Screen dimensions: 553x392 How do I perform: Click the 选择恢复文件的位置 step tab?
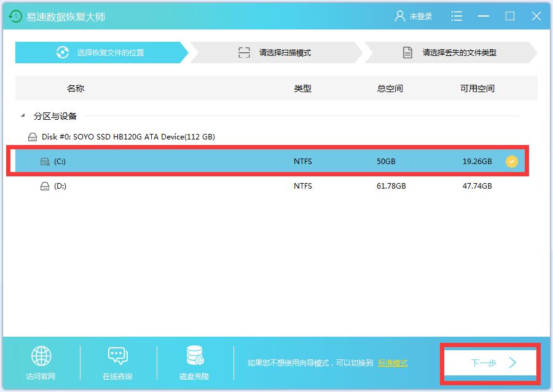[100, 53]
